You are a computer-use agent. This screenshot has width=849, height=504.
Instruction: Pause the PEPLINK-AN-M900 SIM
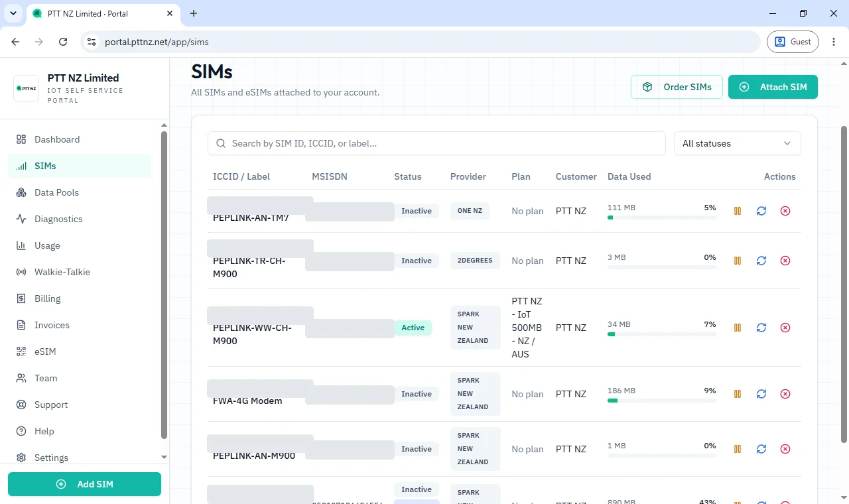tap(738, 449)
